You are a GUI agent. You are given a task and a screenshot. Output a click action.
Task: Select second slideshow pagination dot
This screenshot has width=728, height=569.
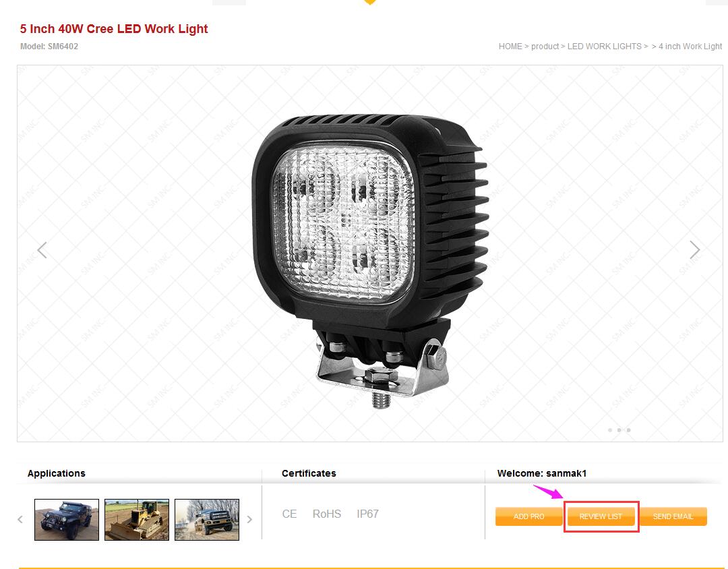tap(619, 430)
